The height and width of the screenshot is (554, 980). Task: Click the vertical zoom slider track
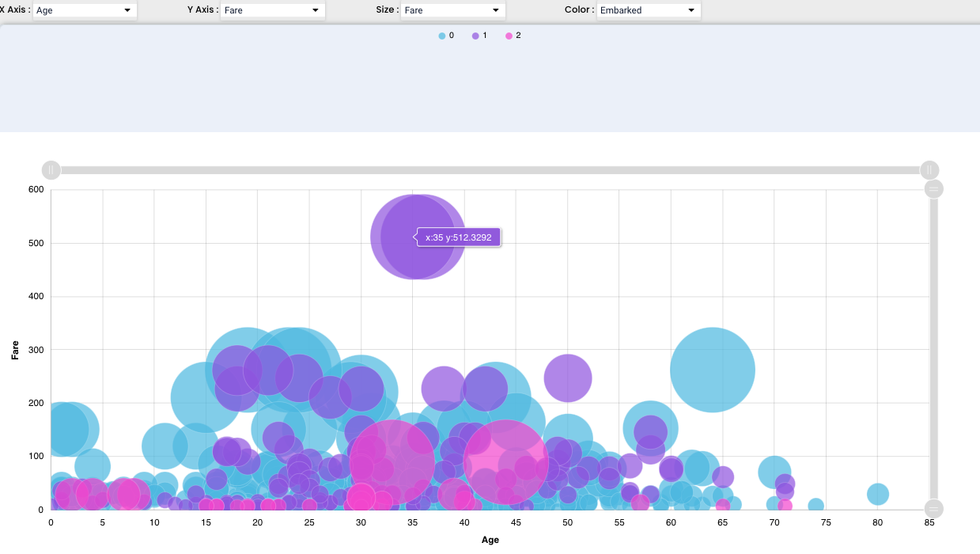[934, 348]
